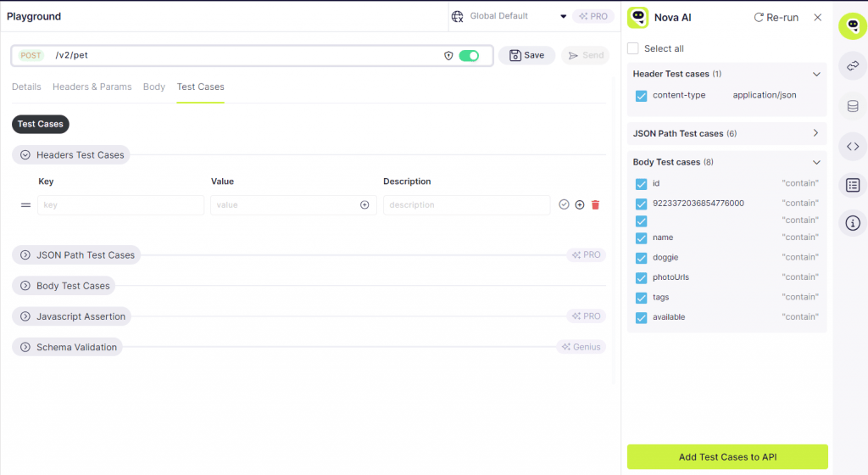The height and width of the screenshot is (475, 868).
Task: Click Add Test Cases to API button
Action: (x=726, y=457)
